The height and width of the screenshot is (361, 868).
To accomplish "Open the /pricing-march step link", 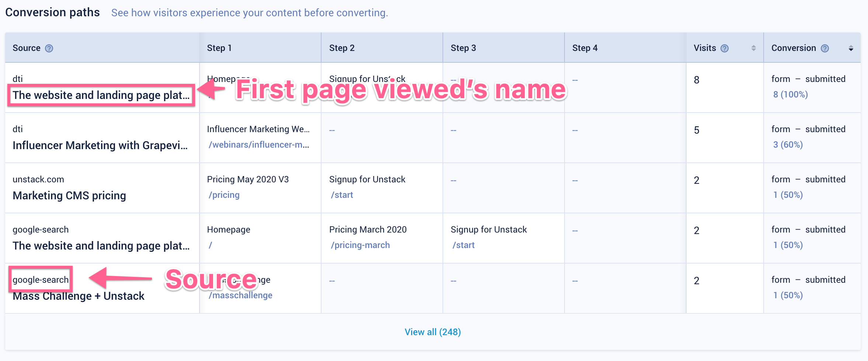I will pyautogui.click(x=360, y=245).
